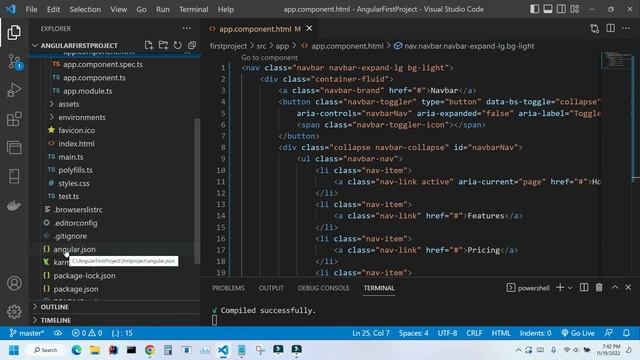Open angular.json in Explorer
This screenshot has height=360, width=640.
coord(74,249)
